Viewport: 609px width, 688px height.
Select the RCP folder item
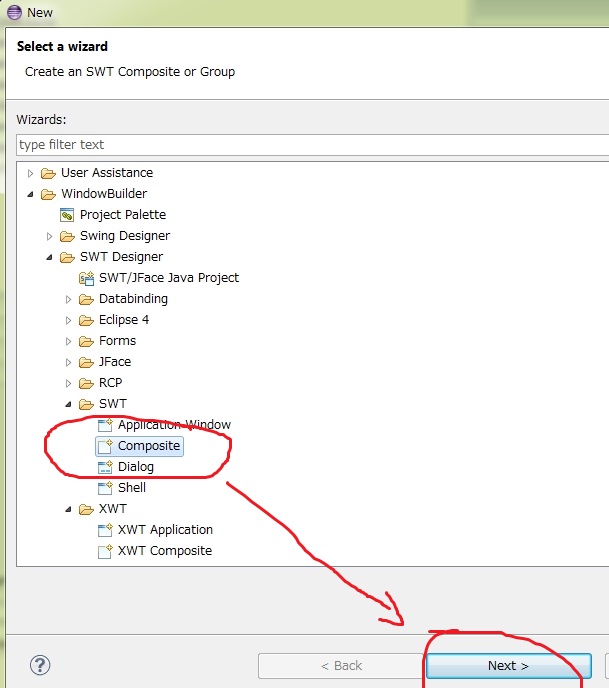(110, 383)
